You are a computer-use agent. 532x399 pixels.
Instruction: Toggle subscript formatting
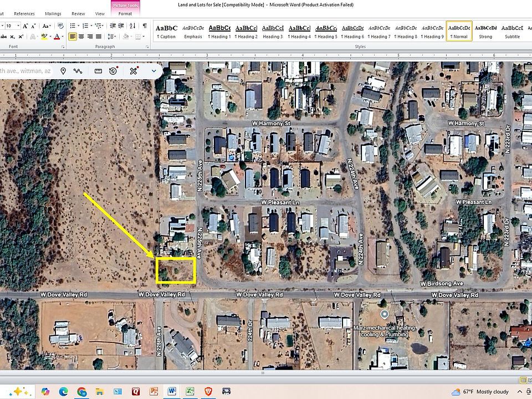[13, 37]
